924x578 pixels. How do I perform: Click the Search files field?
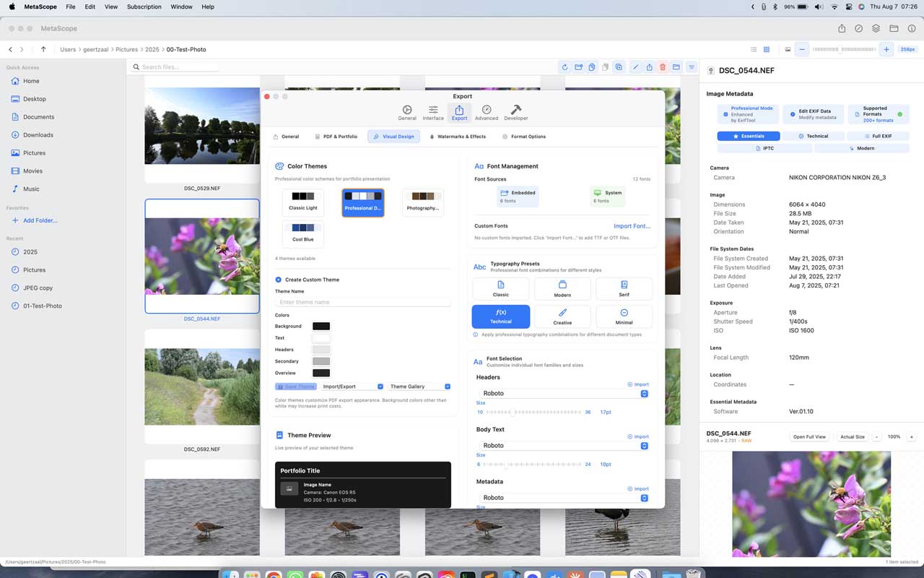[x=175, y=67]
